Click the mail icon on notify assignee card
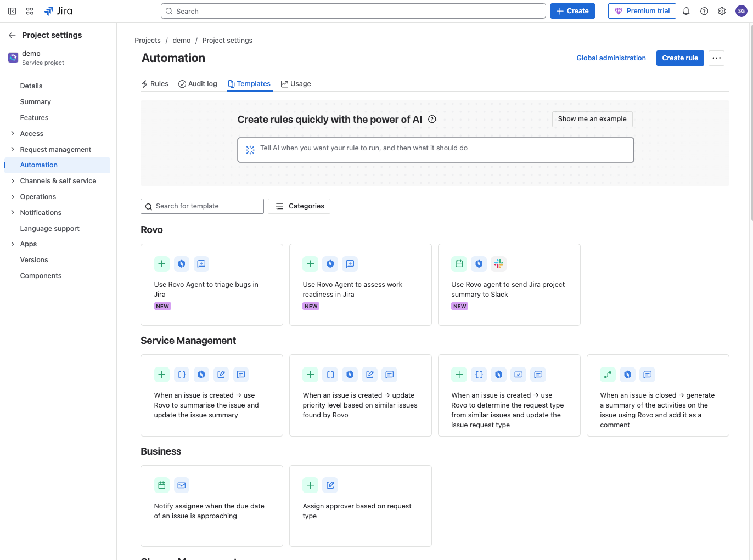Screen dimensions: 753x560 tap(182, 485)
